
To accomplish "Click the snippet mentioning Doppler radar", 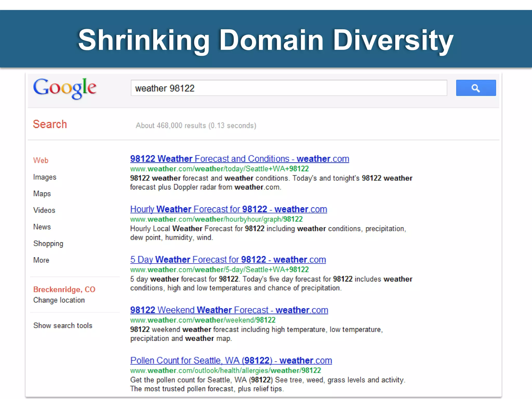I will [x=271, y=183].
